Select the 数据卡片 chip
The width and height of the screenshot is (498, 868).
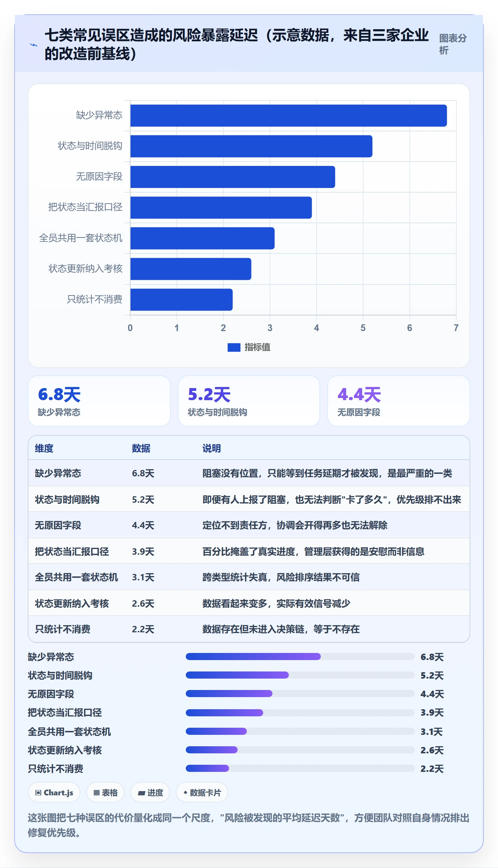[202, 793]
